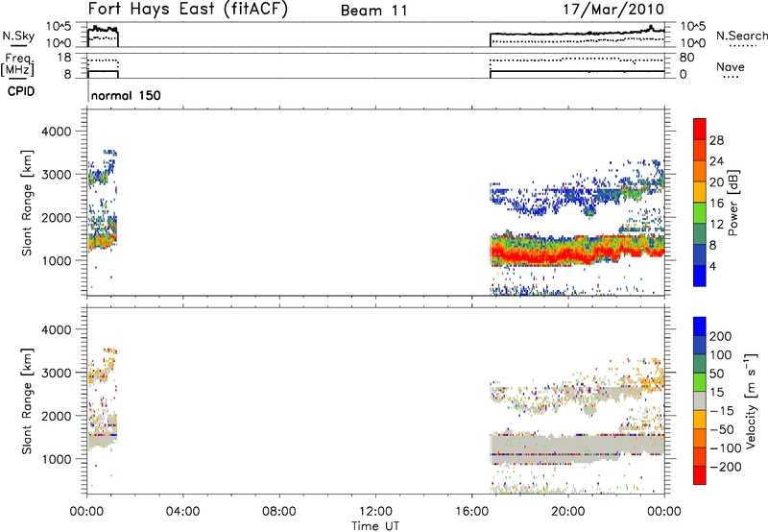Click the 'Time UT' axis label
Screen dimensions: 768x532
(x=375, y=526)
